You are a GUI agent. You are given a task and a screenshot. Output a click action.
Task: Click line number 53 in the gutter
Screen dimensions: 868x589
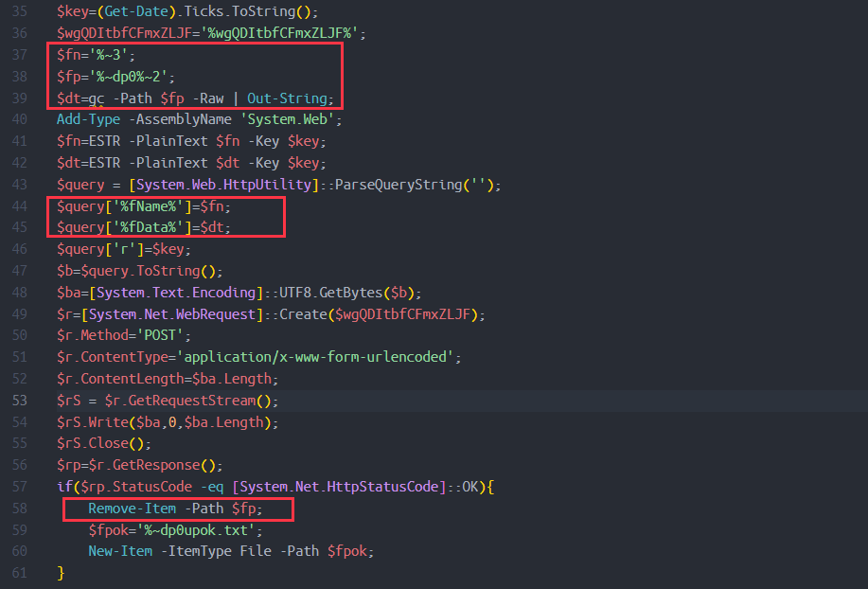[19, 401]
